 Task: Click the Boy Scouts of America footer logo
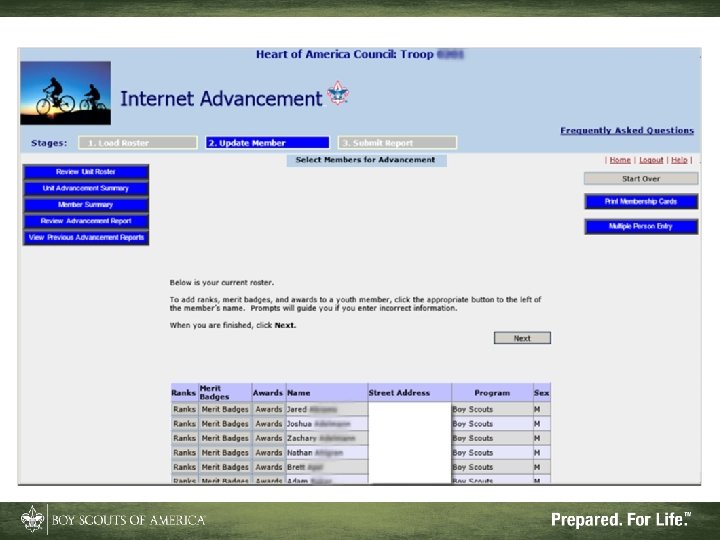point(113,520)
